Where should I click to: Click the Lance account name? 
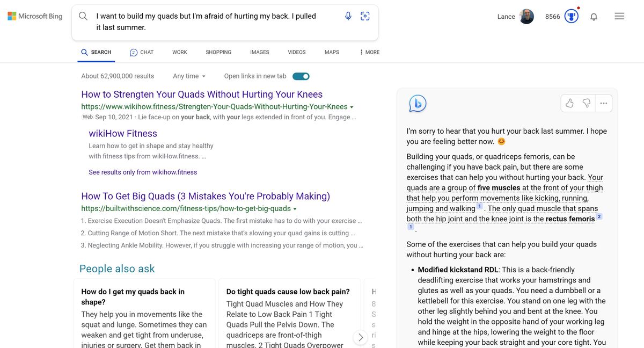[x=506, y=17]
